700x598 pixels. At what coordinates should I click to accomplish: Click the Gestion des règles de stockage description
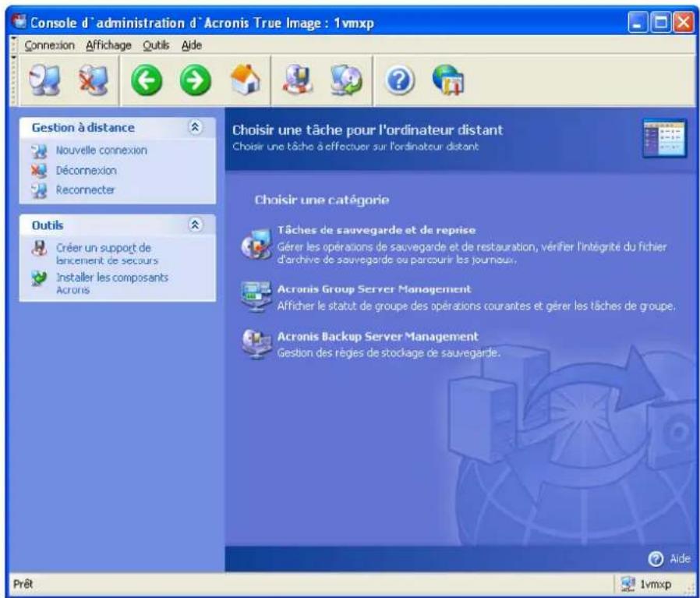[388, 353]
